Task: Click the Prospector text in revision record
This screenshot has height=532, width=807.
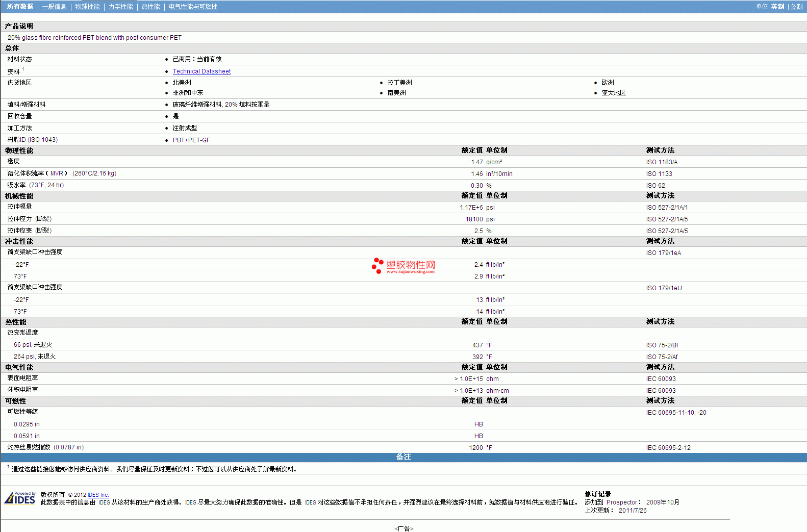Action: pyautogui.click(x=622, y=502)
